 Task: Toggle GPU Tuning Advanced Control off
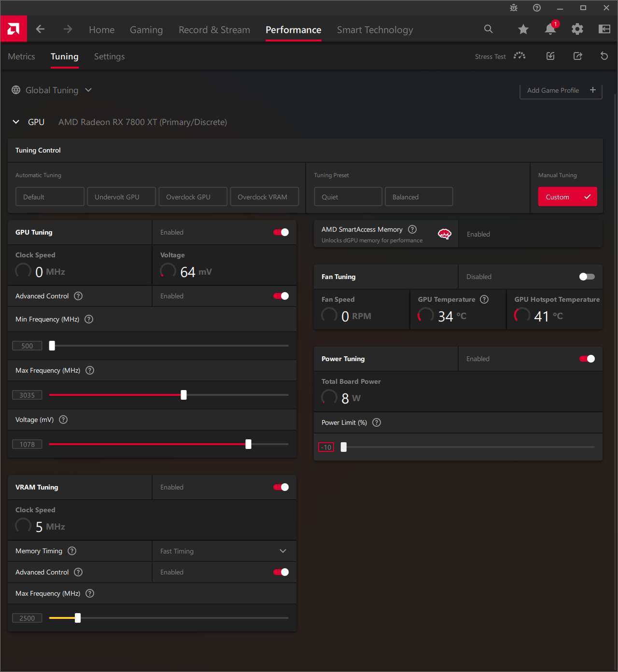click(281, 296)
